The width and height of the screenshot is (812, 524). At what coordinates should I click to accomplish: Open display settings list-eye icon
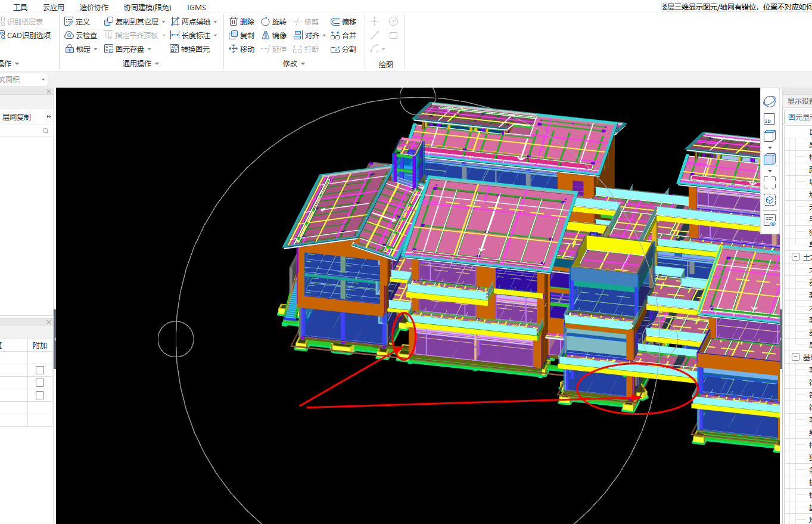[770, 220]
